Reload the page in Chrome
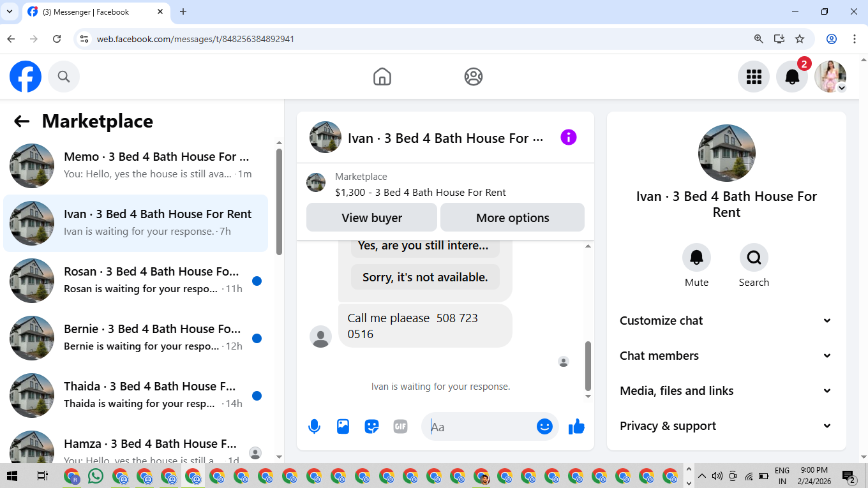 [57, 39]
